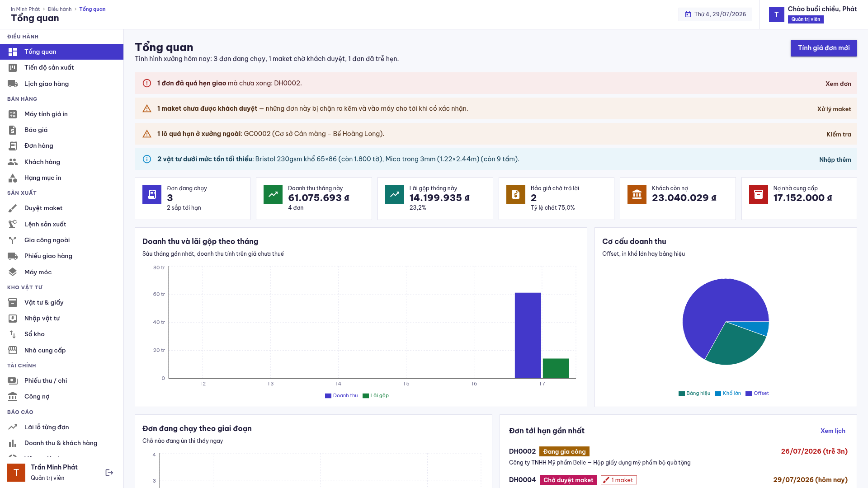Click the Duyệt maket brush icon

(x=13, y=208)
